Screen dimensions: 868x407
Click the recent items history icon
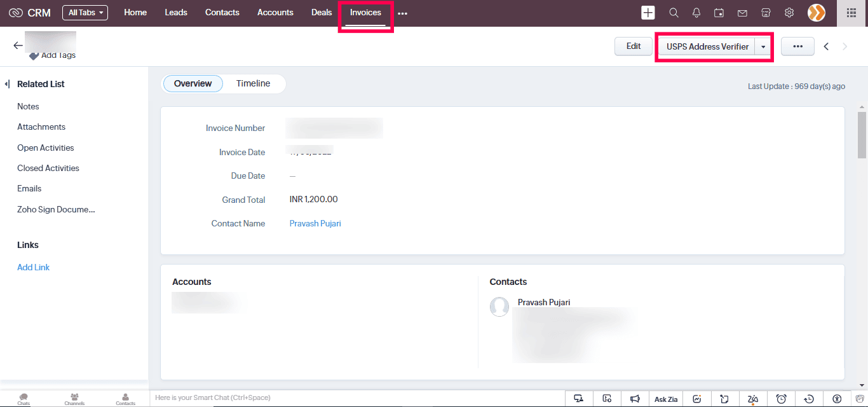click(x=809, y=399)
